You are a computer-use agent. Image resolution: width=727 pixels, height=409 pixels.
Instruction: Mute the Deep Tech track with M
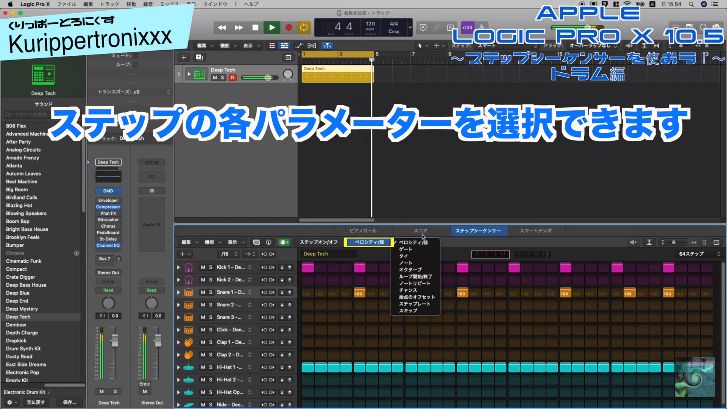[x=215, y=77]
